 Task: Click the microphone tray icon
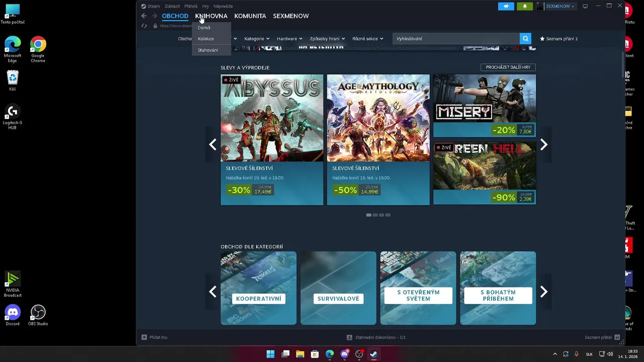click(577, 354)
